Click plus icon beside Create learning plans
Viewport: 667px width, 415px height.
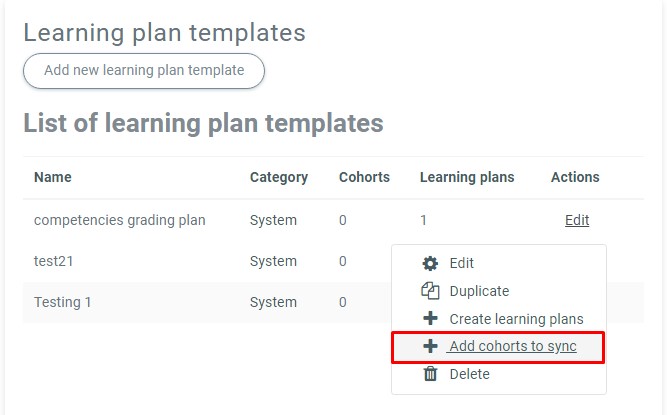(431, 319)
